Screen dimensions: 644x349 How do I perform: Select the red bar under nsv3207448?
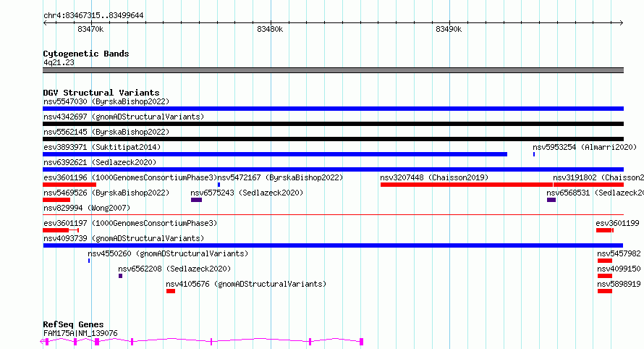[467, 185]
